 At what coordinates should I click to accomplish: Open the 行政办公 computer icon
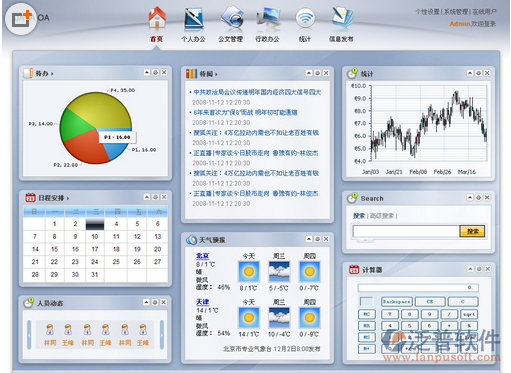(x=268, y=18)
